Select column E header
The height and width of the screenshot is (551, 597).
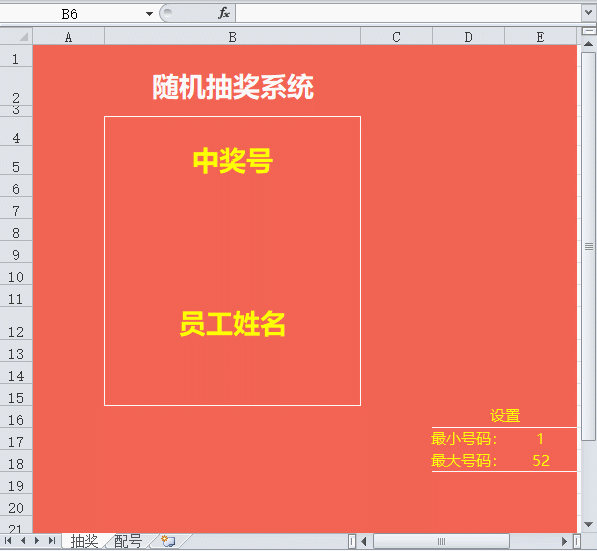click(x=540, y=37)
